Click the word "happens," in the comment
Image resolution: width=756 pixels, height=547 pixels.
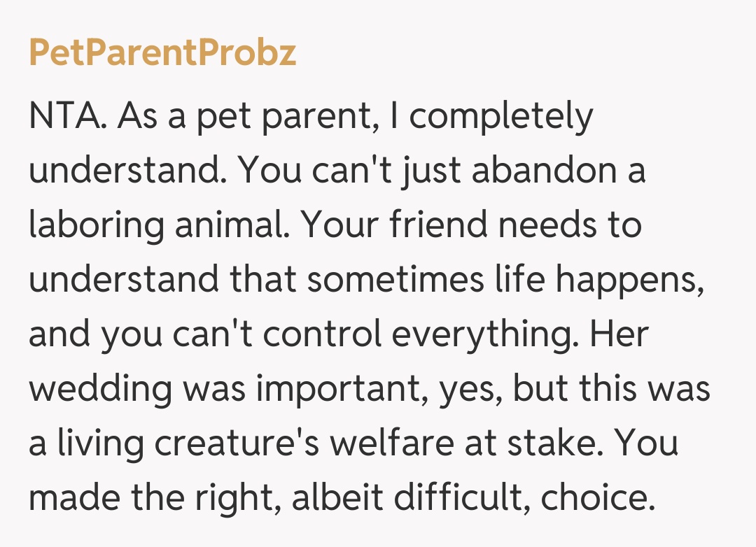pos(629,280)
